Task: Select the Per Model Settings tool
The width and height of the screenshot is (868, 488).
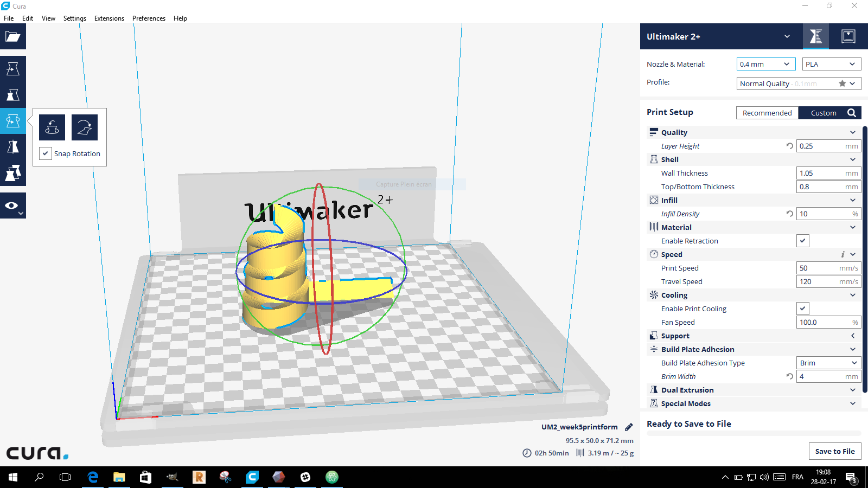Action: click(13, 173)
